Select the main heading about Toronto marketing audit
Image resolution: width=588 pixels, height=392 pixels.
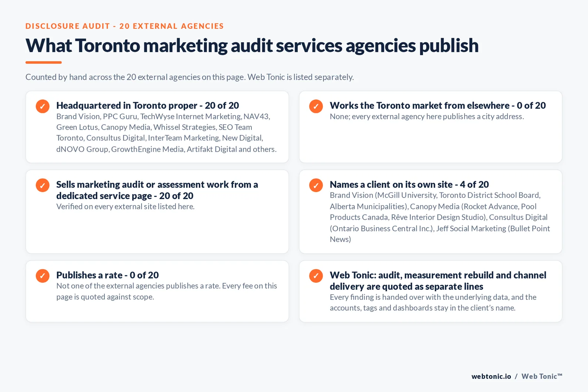tap(252, 46)
